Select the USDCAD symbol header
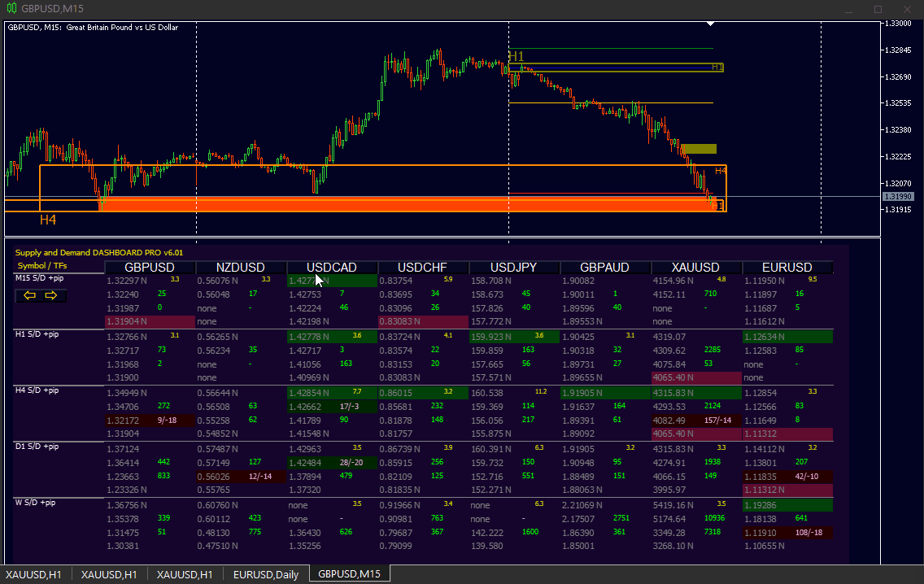Viewport: 924px width, 584px height. (332, 268)
